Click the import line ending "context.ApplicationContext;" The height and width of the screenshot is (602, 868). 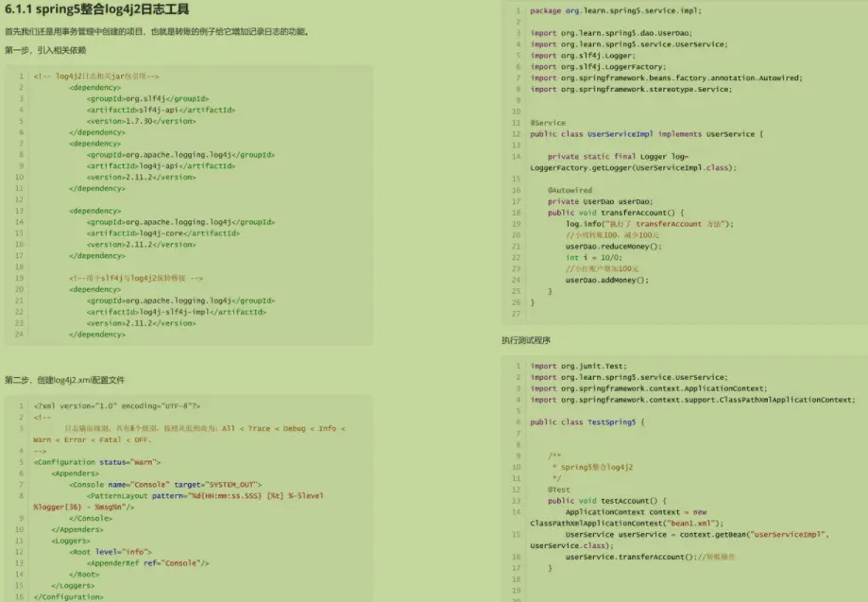[649, 388]
